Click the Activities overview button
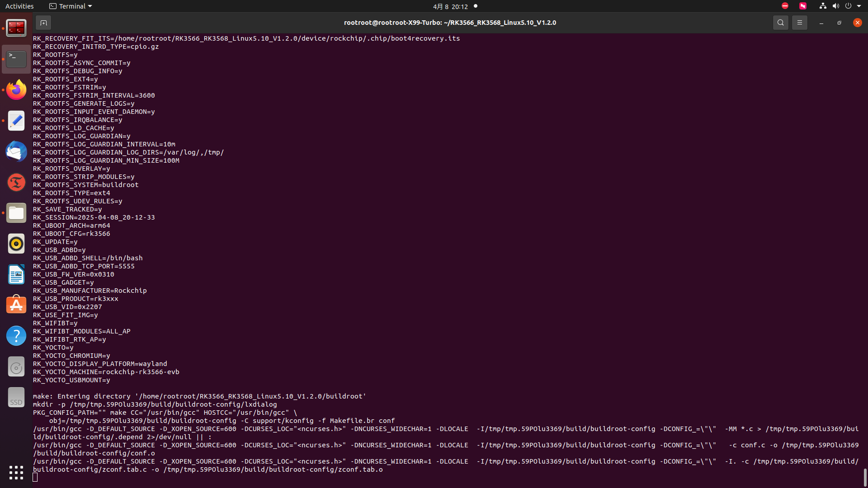This screenshot has height=488, width=868. 19,6
